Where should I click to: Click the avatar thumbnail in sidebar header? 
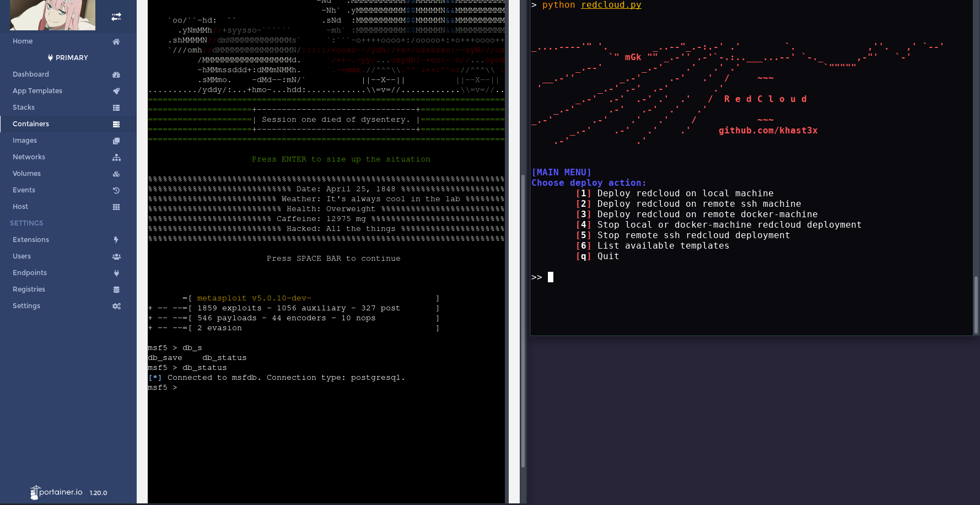point(52,15)
